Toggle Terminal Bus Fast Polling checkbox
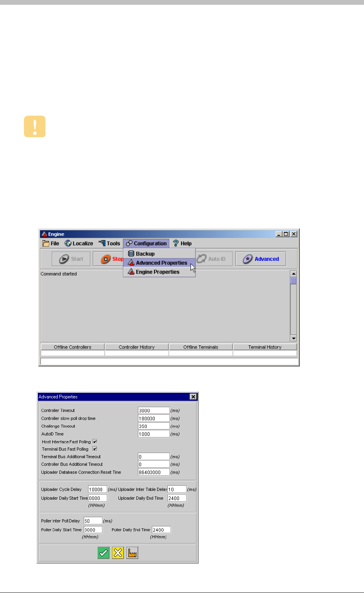364x593 pixels. click(x=95, y=449)
